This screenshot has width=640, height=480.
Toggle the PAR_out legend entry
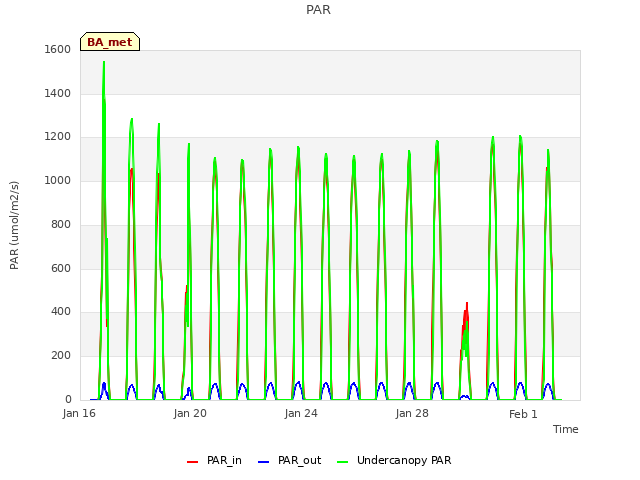[x=289, y=460]
